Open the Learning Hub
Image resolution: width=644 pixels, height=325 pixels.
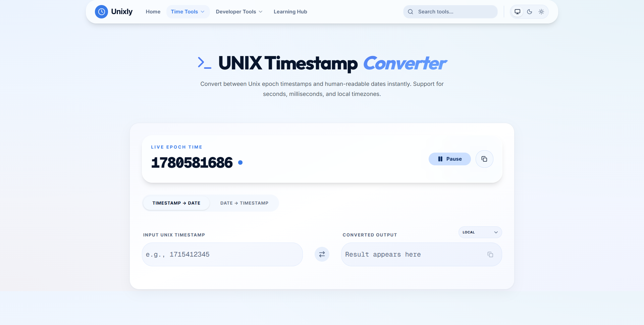pos(290,12)
